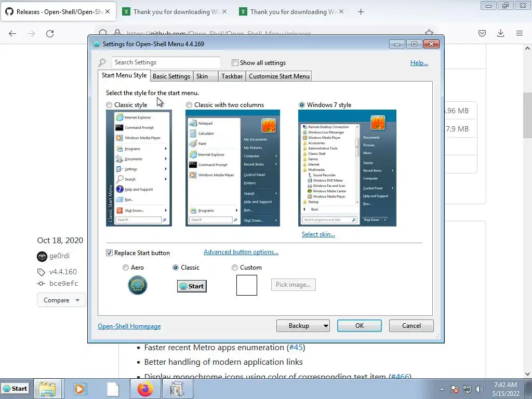
Task: Click the Windows 7 style preview thumbnail
Action: pyautogui.click(x=347, y=168)
